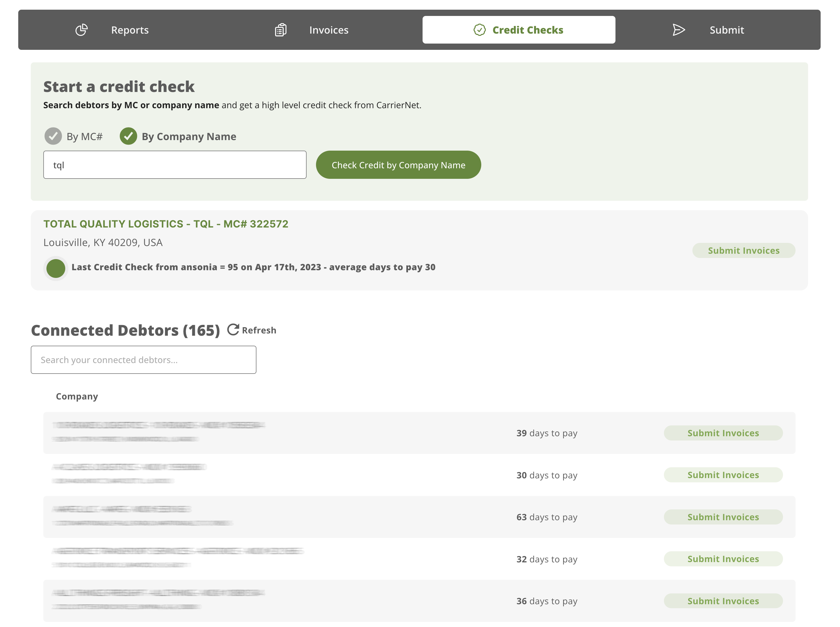
Task: Submit Invoices for the 63 days debtor
Action: (x=723, y=517)
